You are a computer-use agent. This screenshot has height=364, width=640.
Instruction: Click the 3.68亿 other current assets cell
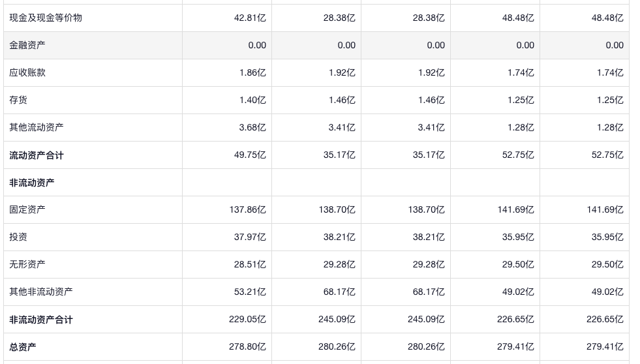tap(252, 127)
